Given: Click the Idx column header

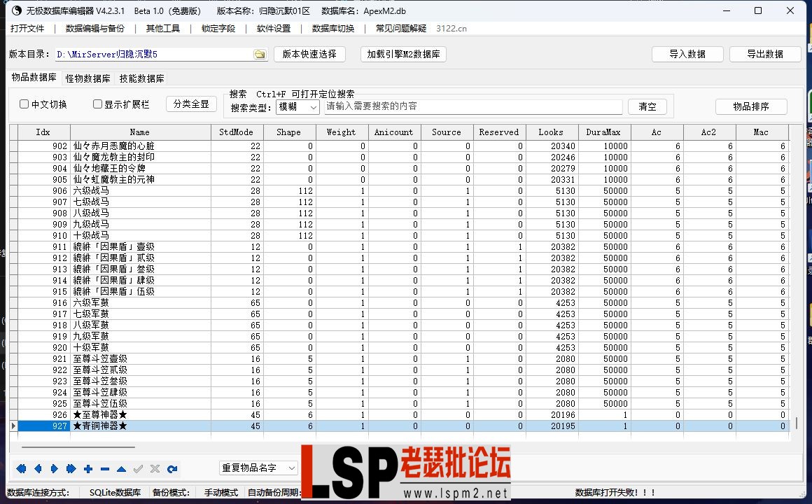Looking at the screenshot, I should click(43, 132).
